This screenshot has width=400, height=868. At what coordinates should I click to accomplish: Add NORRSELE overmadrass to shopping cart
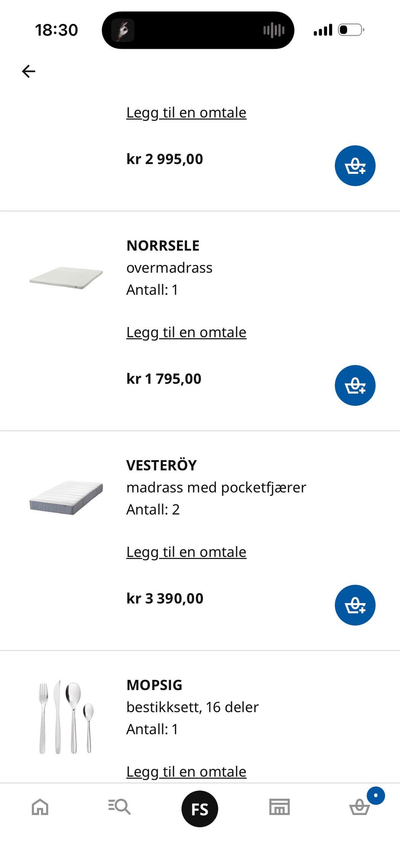pyautogui.click(x=355, y=385)
